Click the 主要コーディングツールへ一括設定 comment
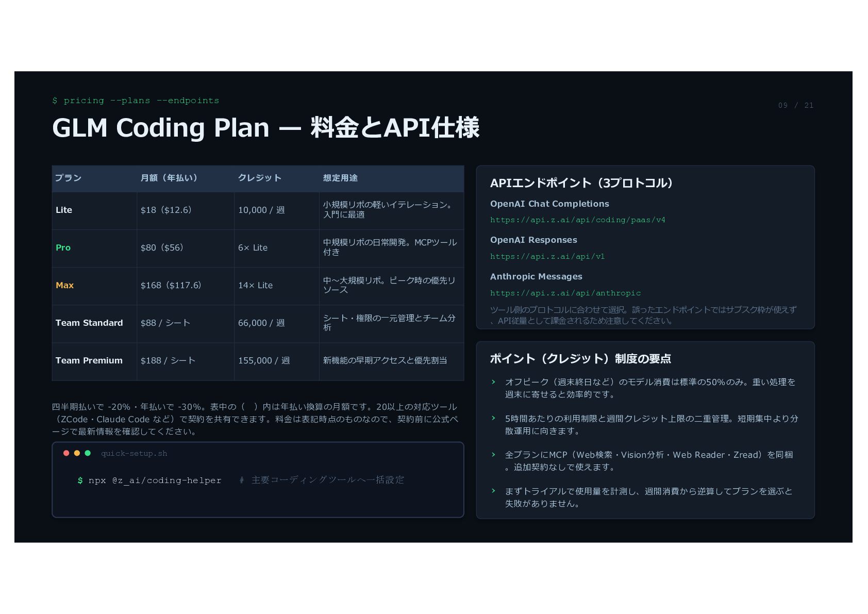This screenshot has height=614, width=868. (322, 480)
